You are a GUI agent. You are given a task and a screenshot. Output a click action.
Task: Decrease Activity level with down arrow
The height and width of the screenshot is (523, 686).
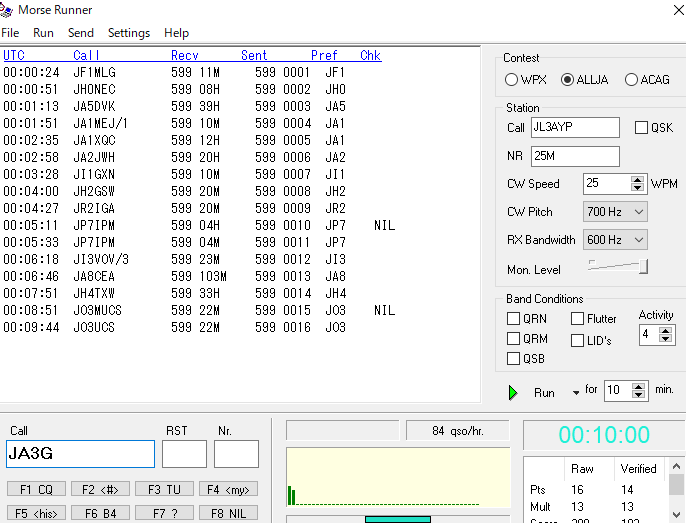665,339
